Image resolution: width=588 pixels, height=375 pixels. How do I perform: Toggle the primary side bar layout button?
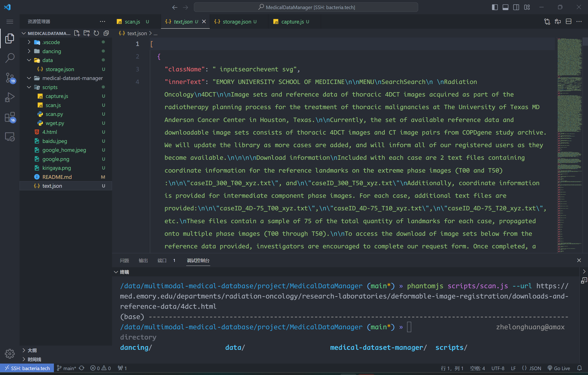point(495,7)
